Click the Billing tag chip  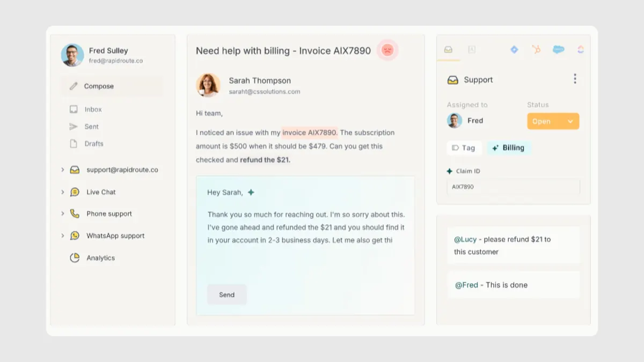tap(509, 148)
